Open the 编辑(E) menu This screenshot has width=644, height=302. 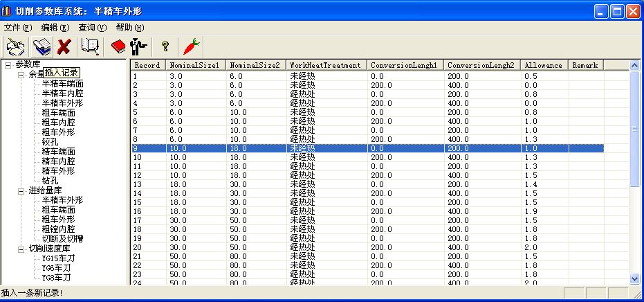coord(55,28)
